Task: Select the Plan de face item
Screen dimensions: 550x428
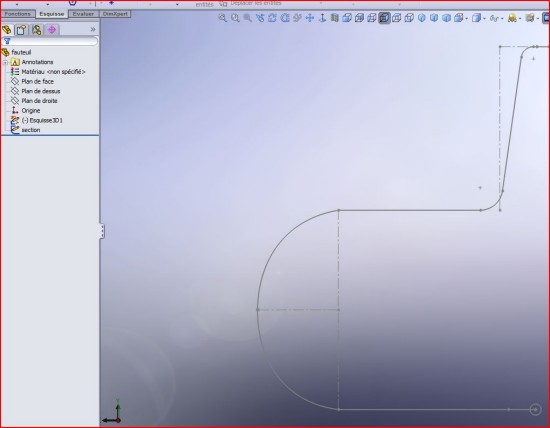Action: 38,81
